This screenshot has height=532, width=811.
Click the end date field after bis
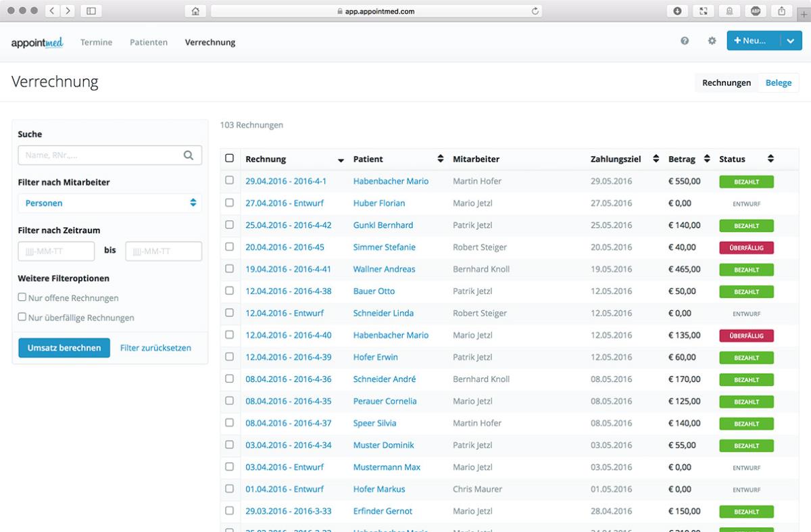pos(164,251)
